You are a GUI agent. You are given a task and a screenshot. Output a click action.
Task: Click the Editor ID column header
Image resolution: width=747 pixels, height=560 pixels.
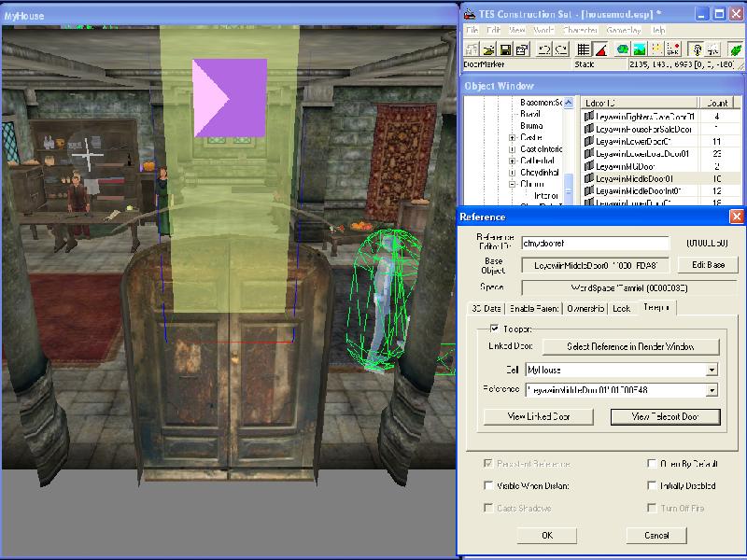640,103
